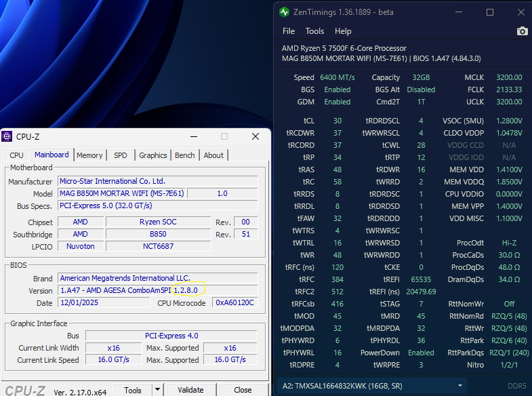
Task: Click the Graphic Interface Bus PCI-Express 4.0 field
Action: [x=171, y=336]
